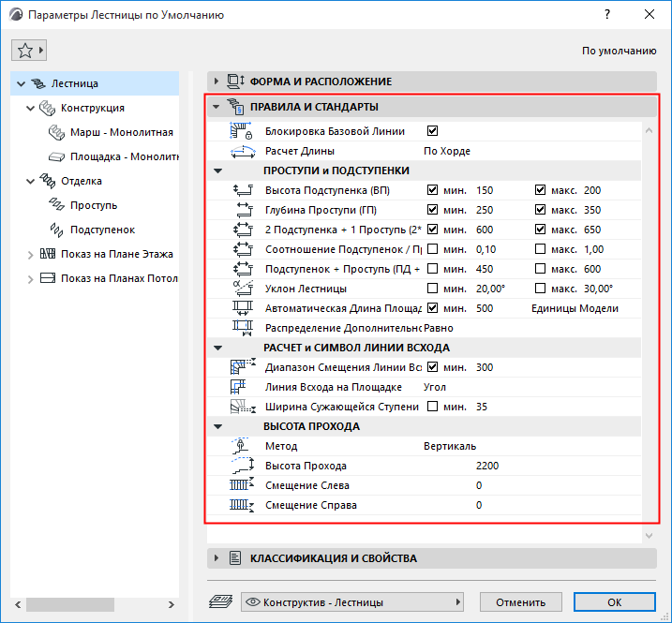Click the Диапазон Смещения Линии Всхода icon

243,366
